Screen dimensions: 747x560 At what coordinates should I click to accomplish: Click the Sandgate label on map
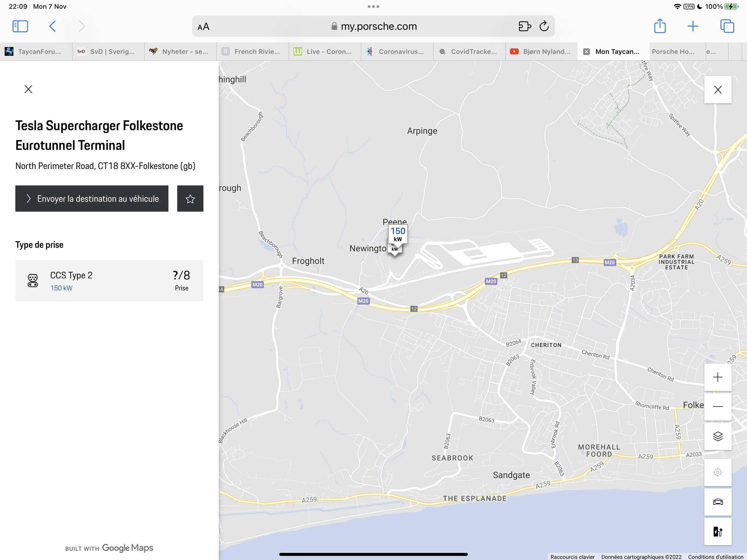(x=511, y=475)
